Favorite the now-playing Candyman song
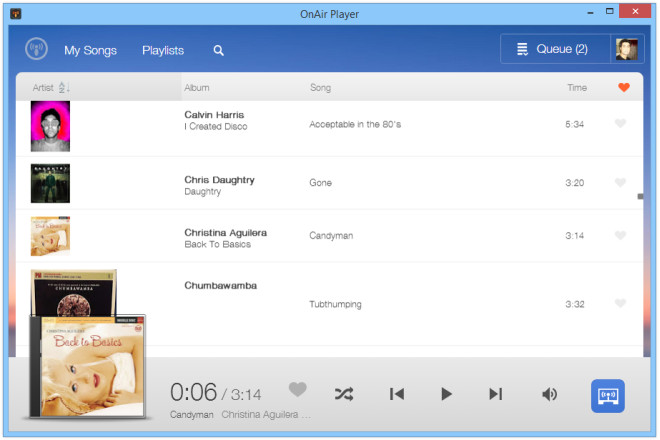The width and height of the screenshot is (660, 440). tap(298, 389)
